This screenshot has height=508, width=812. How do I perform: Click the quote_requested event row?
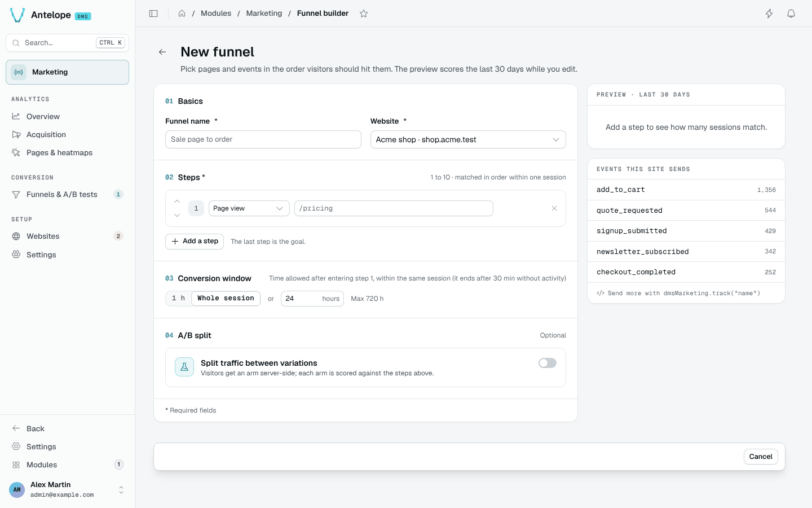pyautogui.click(x=686, y=211)
